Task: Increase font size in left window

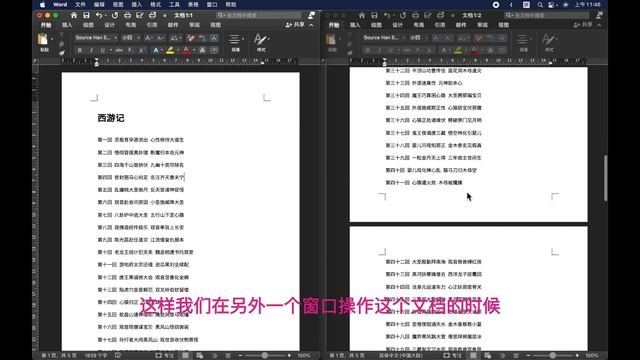Action: click(x=148, y=38)
